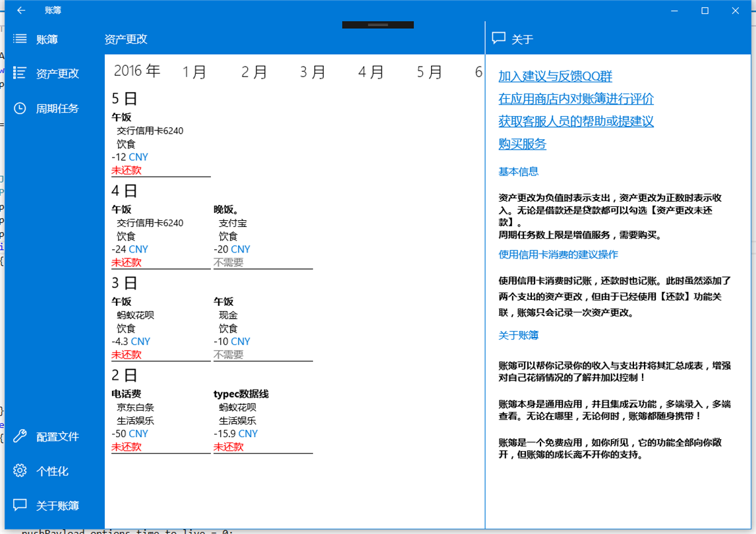Open the 获取客服人员的帮助或提建议 link
756x534 pixels.
(575, 121)
